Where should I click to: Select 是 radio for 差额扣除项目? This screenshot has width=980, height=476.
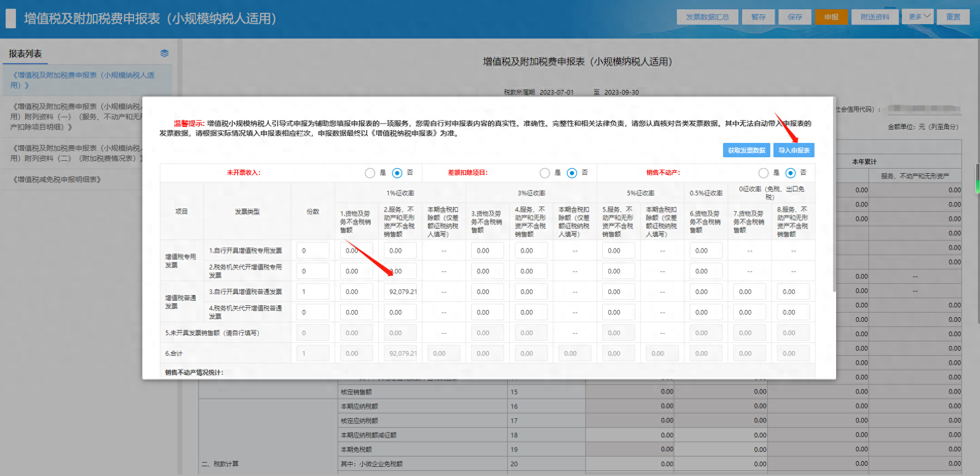(545, 173)
